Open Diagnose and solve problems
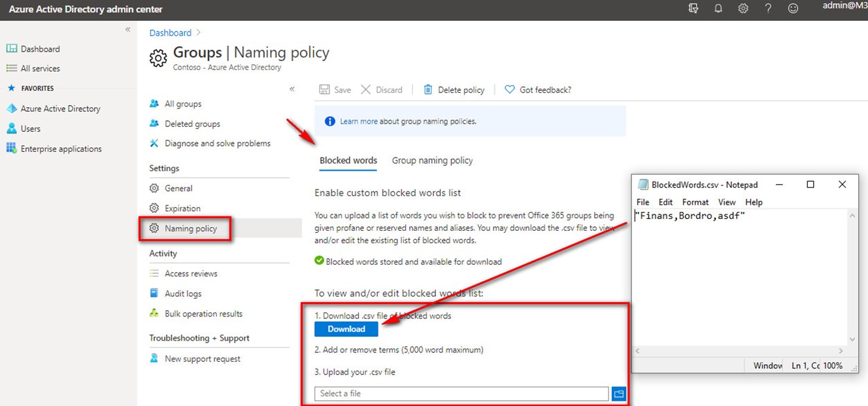Image resolution: width=868 pixels, height=406 pixels. click(x=218, y=143)
